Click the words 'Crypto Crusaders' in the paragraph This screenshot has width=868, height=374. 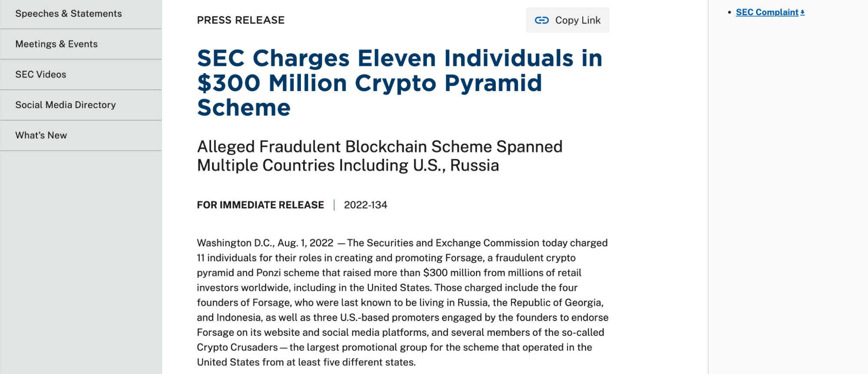pos(237,348)
